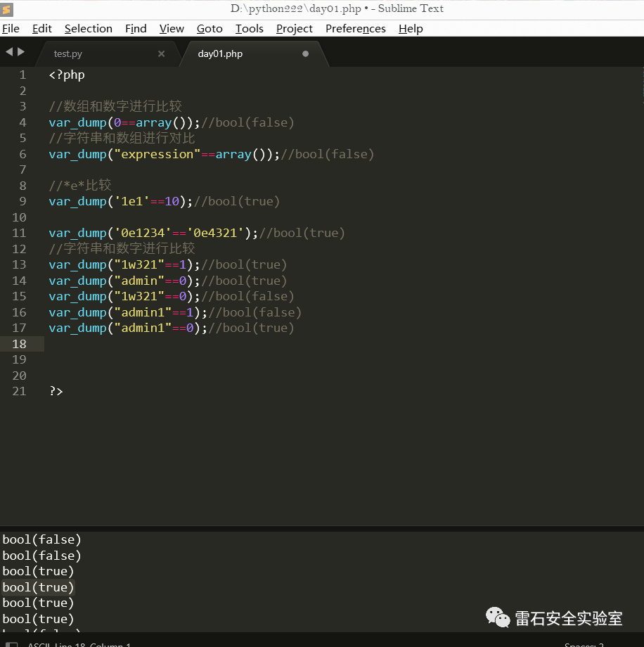Click the WeChat logo in watermark
Screen dimensions: 644x647
(498, 618)
